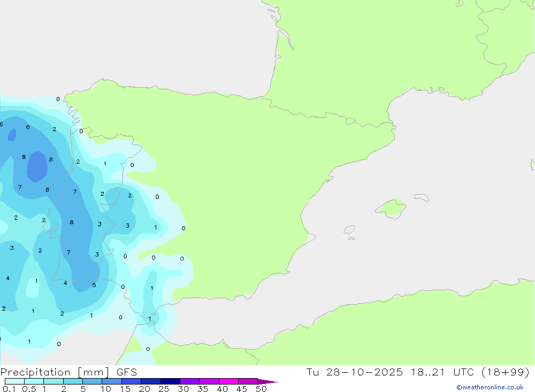535x392 pixels.
Task: Click the Ibiza island outline on the map
Action: click(x=349, y=229)
